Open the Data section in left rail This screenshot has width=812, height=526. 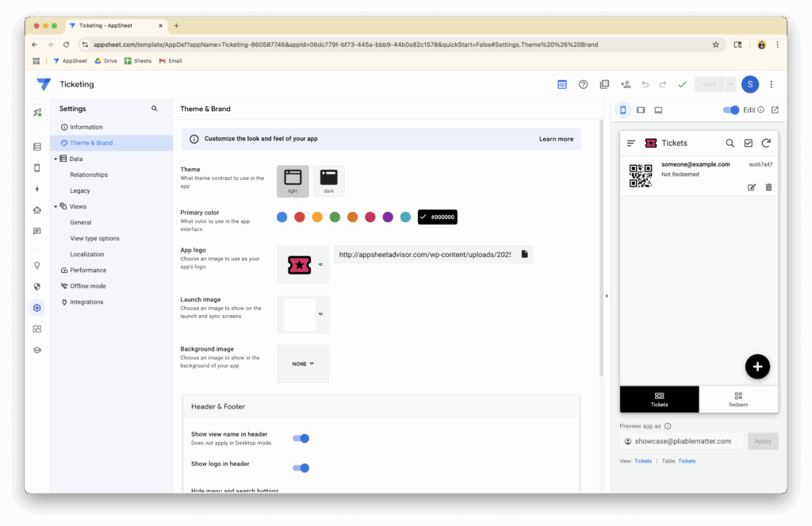click(37, 148)
